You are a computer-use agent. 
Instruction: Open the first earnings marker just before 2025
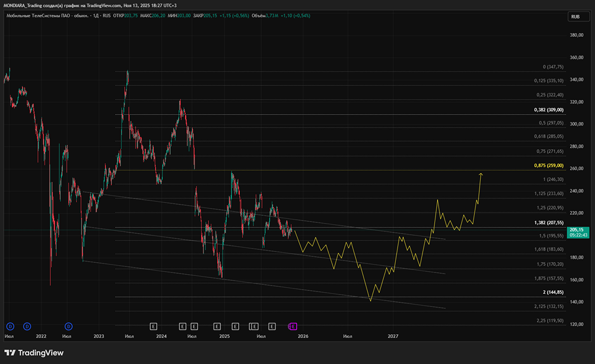pos(217,326)
